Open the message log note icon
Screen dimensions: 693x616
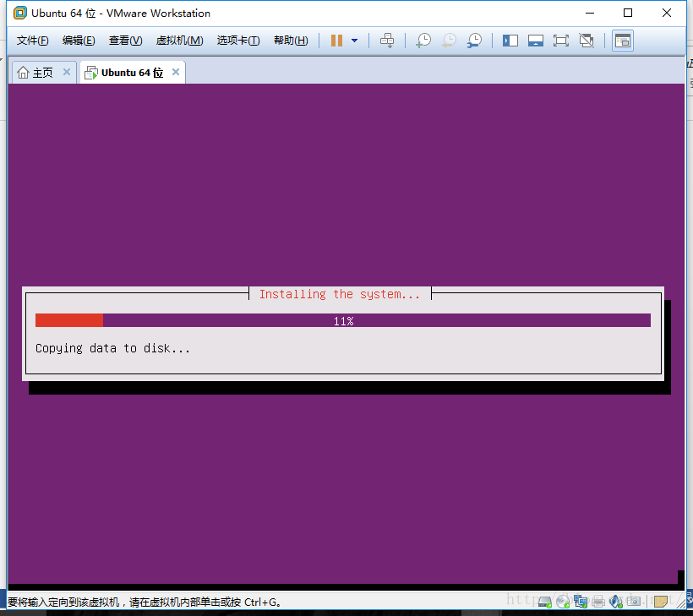coord(661,602)
